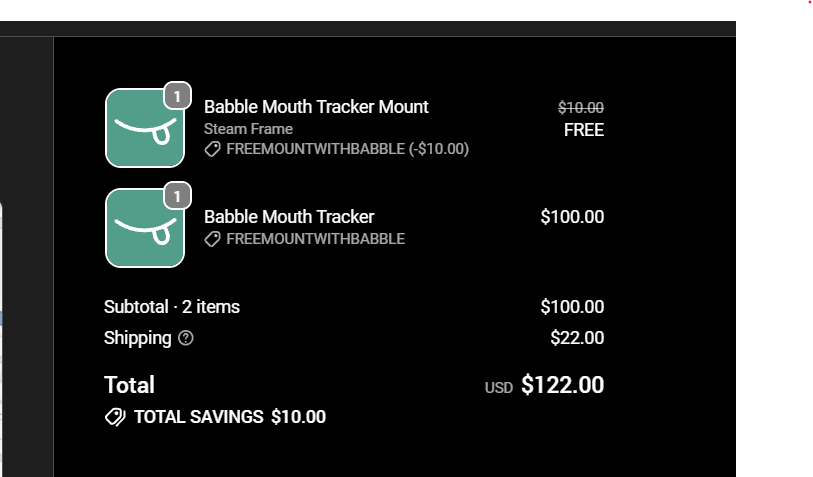Click the struck-through $10.00 original price

(581, 108)
